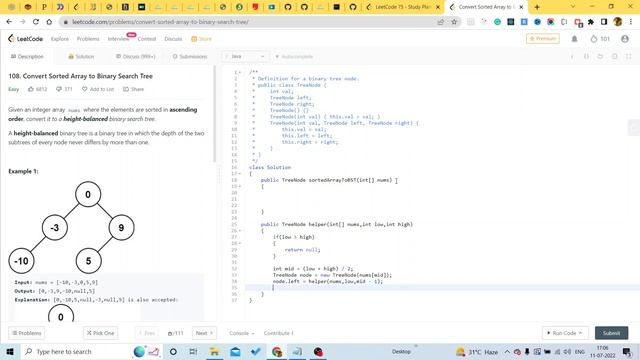Viewport: 640px width, 360px height.
Task: Open the Java language dropdown
Action: 245,56
